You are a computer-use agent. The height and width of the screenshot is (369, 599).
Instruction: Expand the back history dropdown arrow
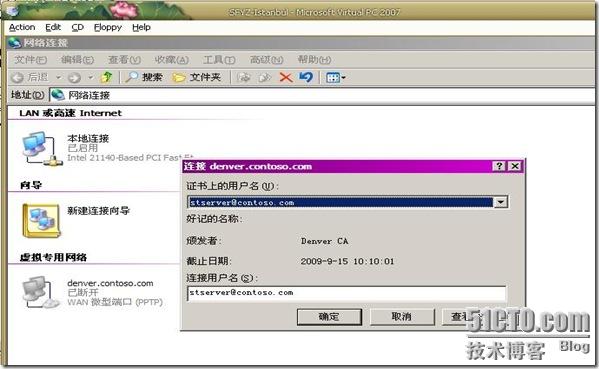tap(59, 78)
